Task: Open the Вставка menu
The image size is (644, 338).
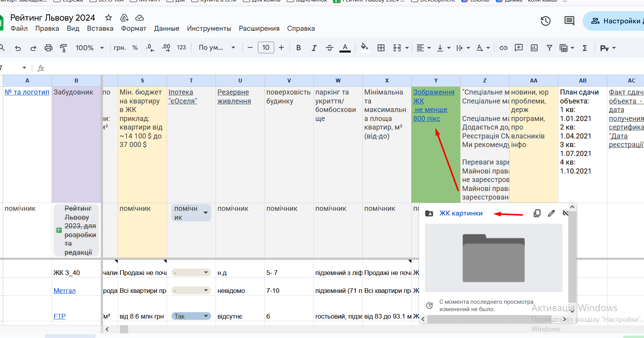Action: [x=100, y=28]
